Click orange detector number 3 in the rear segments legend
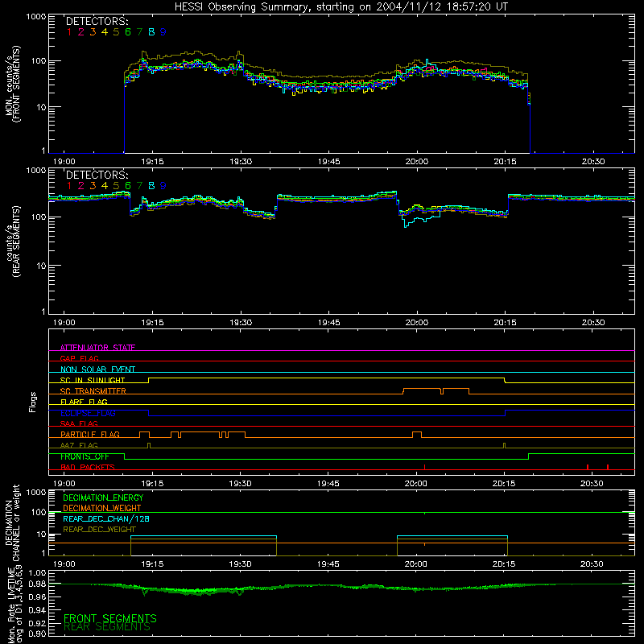 [93, 186]
